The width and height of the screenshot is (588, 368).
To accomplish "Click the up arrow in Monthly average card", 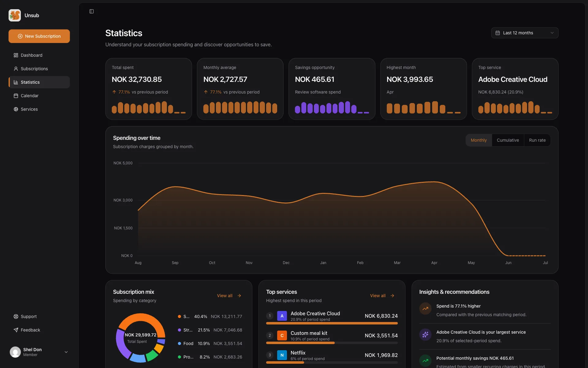I will (206, 92).
